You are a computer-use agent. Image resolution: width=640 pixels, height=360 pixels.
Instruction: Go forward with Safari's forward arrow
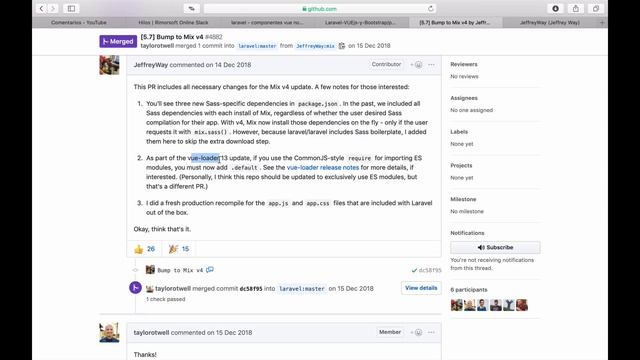click(x=53, y=9)
